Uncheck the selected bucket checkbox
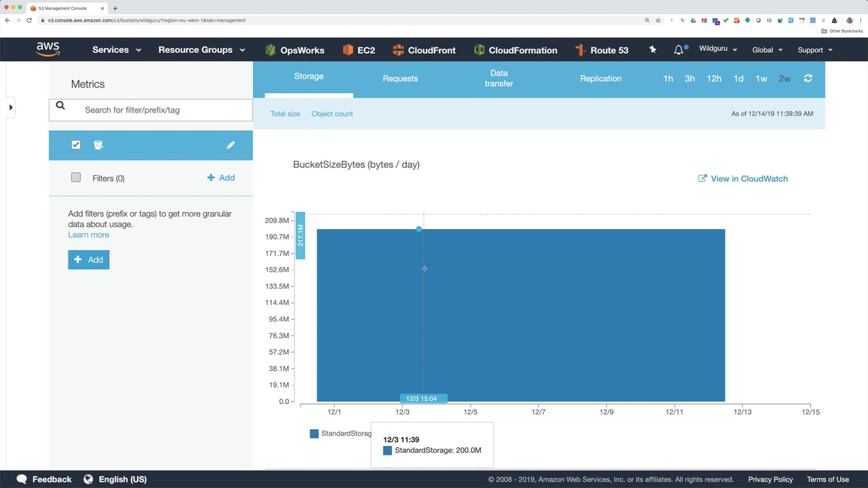Viewport: 868px width, 488px height. 76,144
